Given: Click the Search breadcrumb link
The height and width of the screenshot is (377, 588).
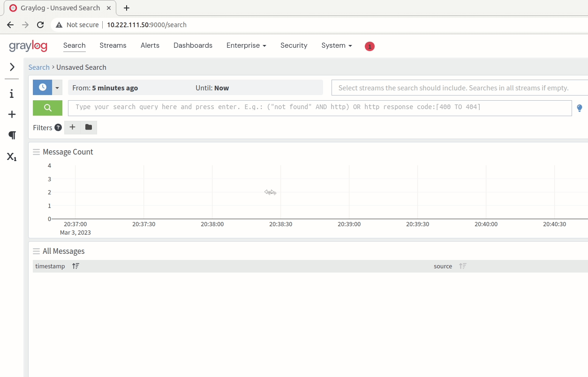Looking at the screenshot, I should point(39,67).
